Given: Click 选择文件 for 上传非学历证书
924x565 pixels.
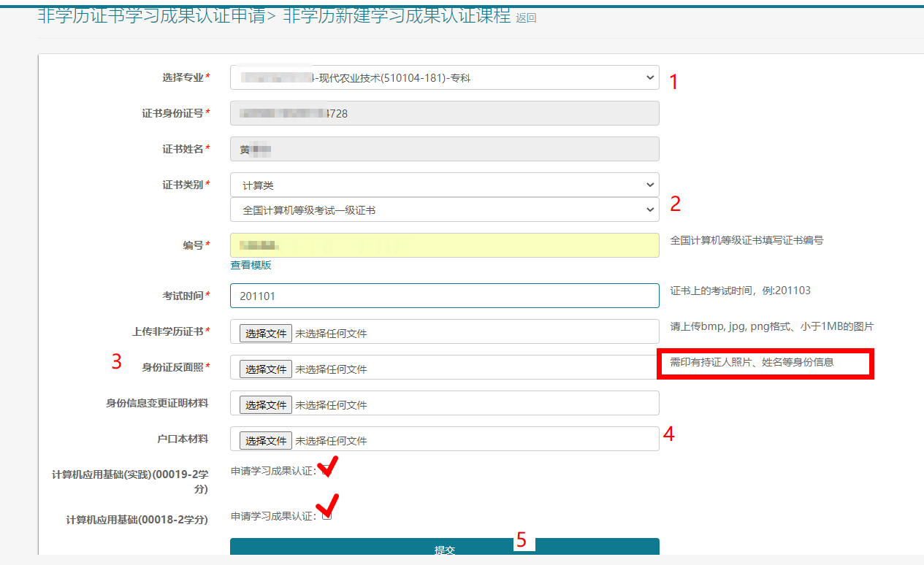Looking at the screenshot, I should click(x=264, y=332).
